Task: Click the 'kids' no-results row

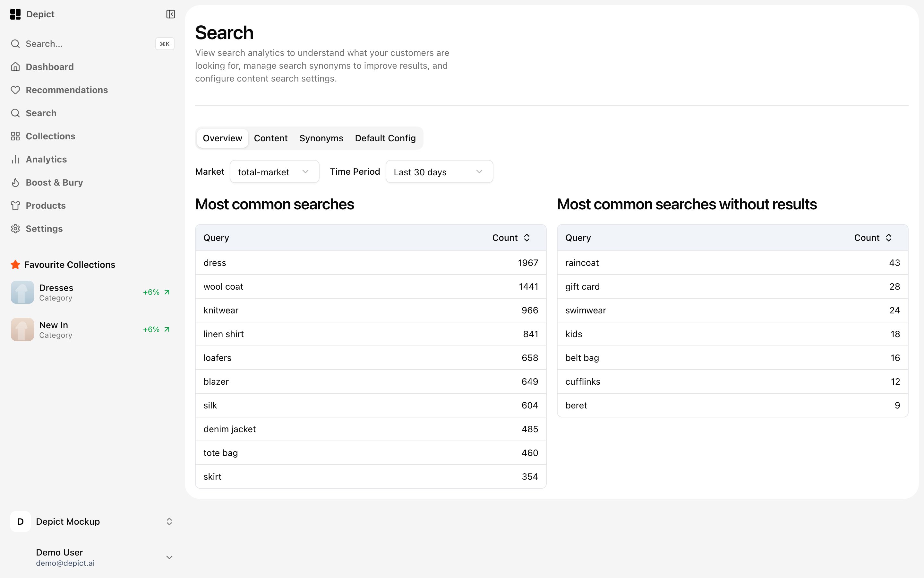Action: click(x=732, y=334)
